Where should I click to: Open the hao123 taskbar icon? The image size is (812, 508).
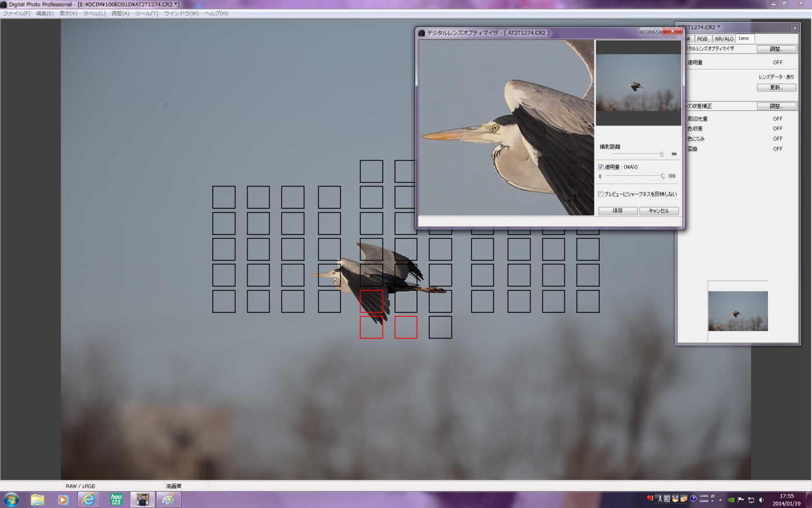pyautogui.click(x=116, y=499)
